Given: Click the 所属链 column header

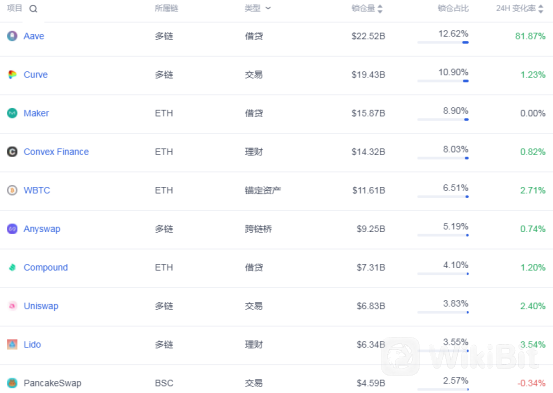Looking at the screenshot, I should (166, 8).
